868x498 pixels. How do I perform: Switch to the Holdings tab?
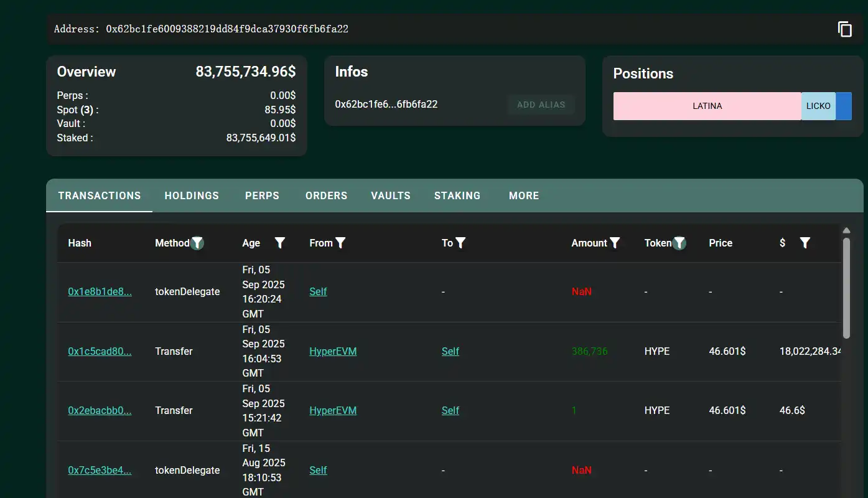click(192, 195)
